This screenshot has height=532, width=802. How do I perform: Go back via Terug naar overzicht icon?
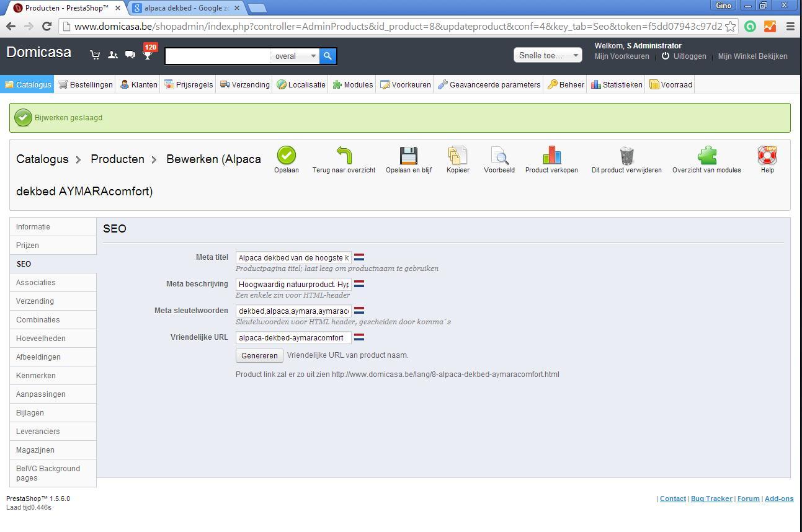344,155
